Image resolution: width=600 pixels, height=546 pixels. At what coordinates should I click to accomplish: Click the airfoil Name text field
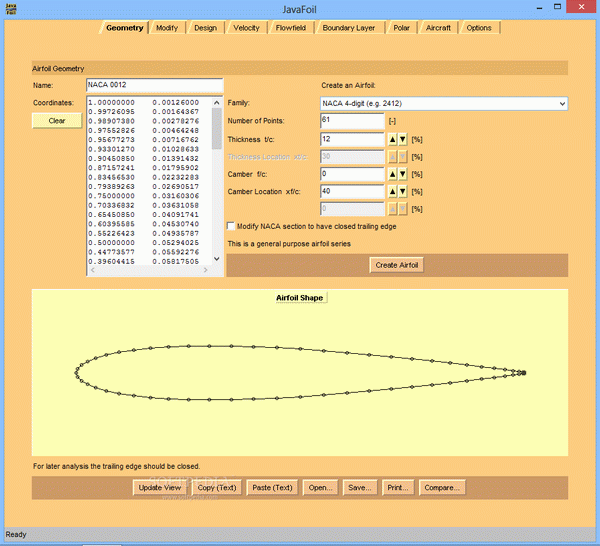(155, 85)
